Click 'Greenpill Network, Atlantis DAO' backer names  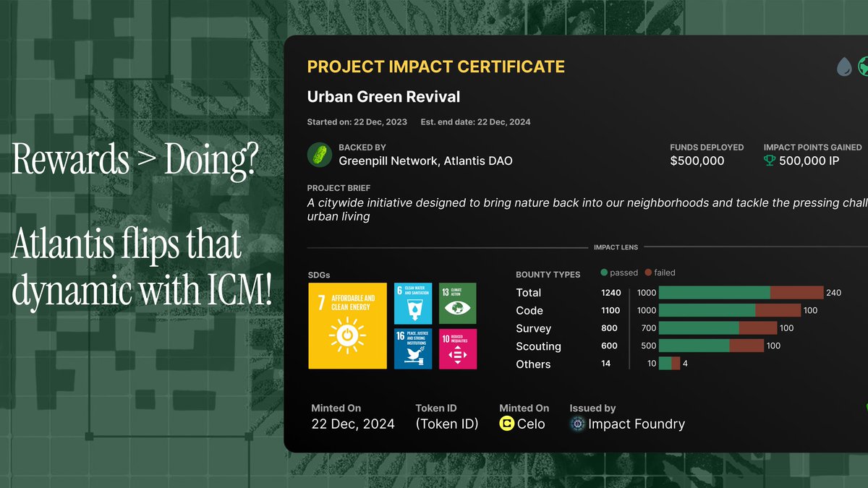coord(425,161)
